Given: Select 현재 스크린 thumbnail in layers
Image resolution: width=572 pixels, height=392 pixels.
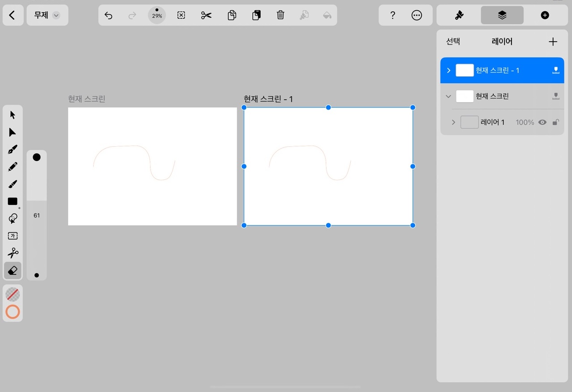Looking at the screenshot, I should (x=464, y=96).
